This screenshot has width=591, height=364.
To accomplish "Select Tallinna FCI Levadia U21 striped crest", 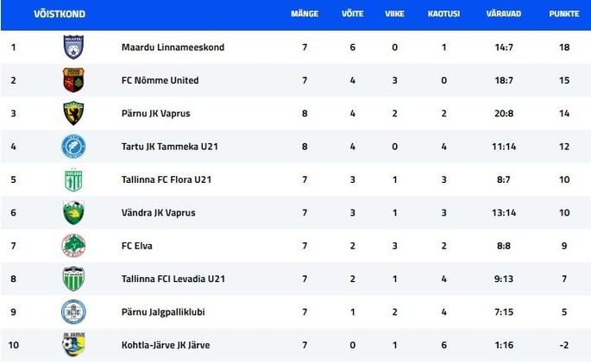I will [x=73, y=279].
